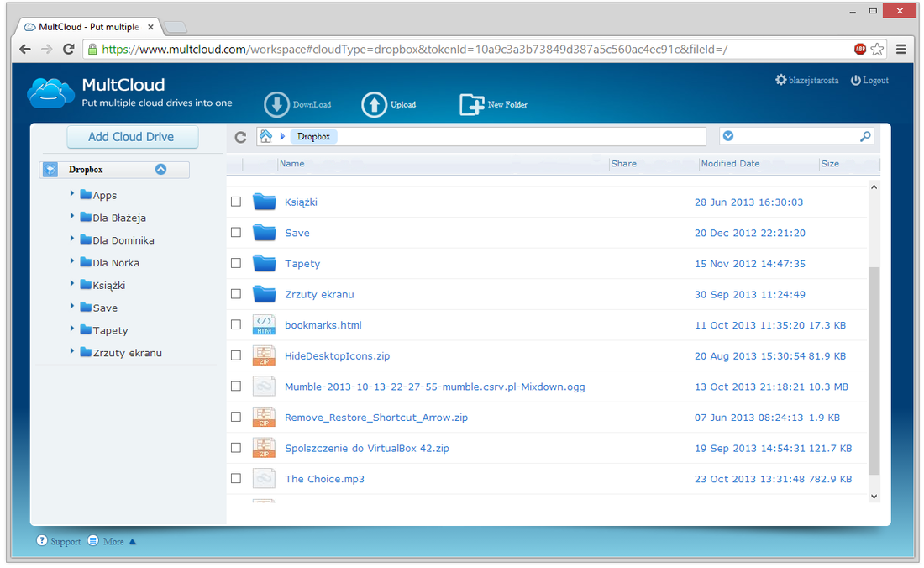Click the Tapety folder icon in file list

click(265, 263)
